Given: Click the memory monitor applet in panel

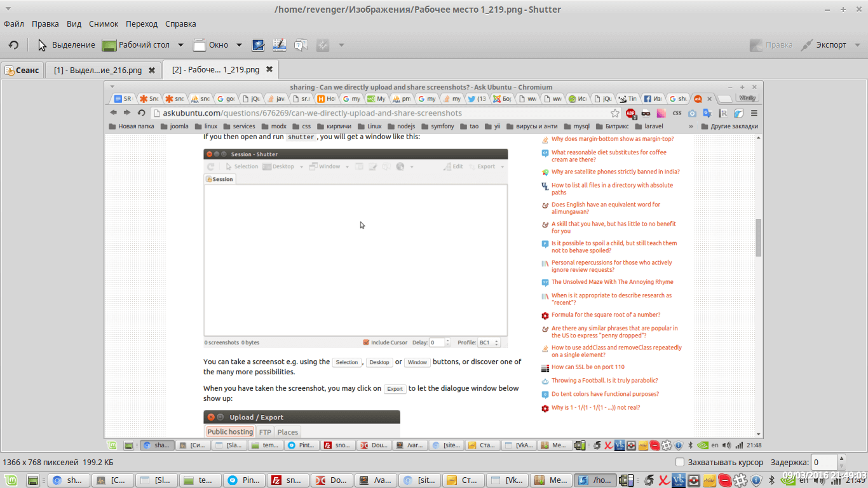Looking at the screenshot, I should click(x=627, y=480).
